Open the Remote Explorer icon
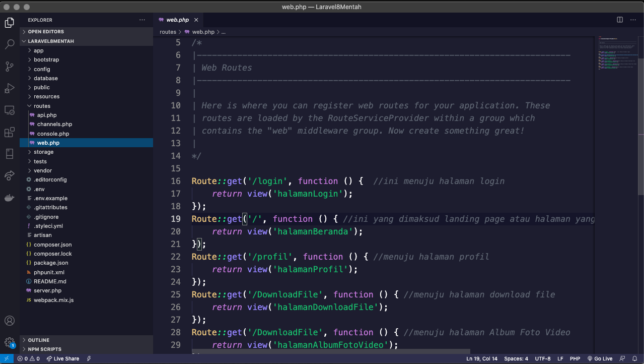 click(10, 110)
